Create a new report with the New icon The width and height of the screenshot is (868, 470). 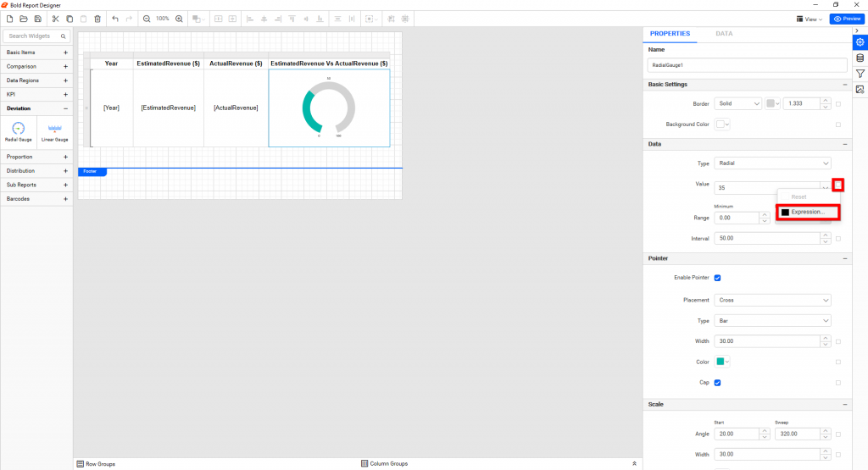click(x=9, y=19)
